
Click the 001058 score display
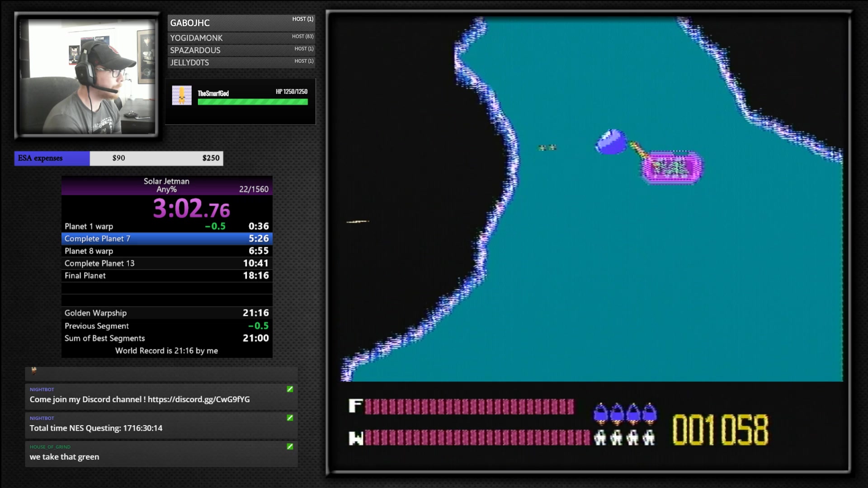pyautogui.click(x=720, y=430)
